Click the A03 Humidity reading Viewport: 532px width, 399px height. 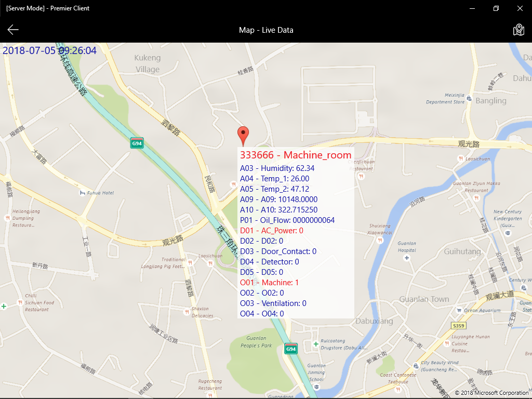pyautogui.click(x=277, y=168)
